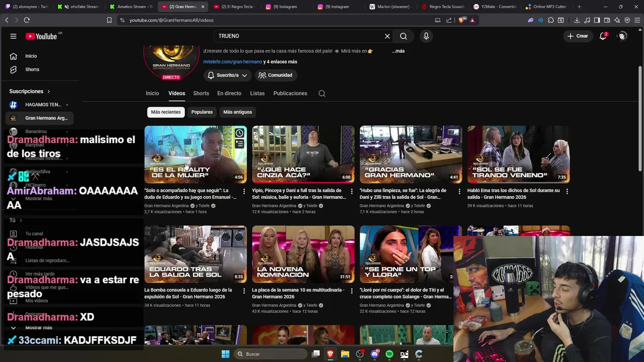This screenshot has width=644, height=362.
Task: Select Populares filter chip
Action: point(202,112)
